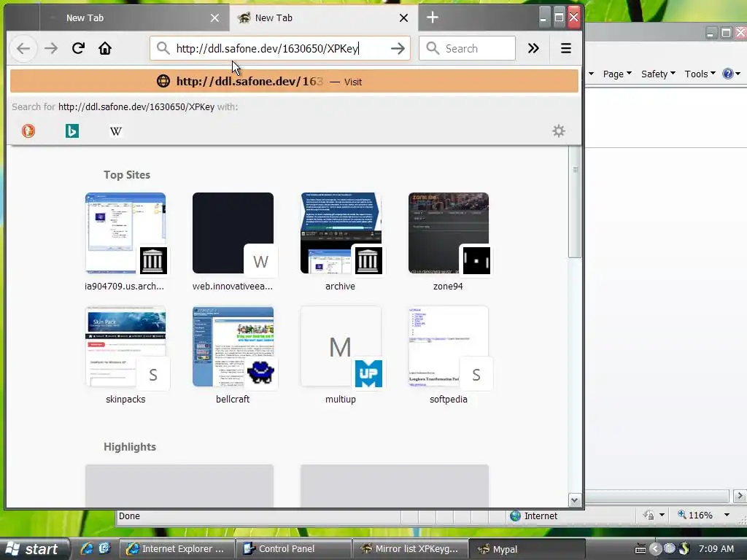Switch to Control Panel taskbar button
Screen dimensions: 747x560
coord(294,549)
